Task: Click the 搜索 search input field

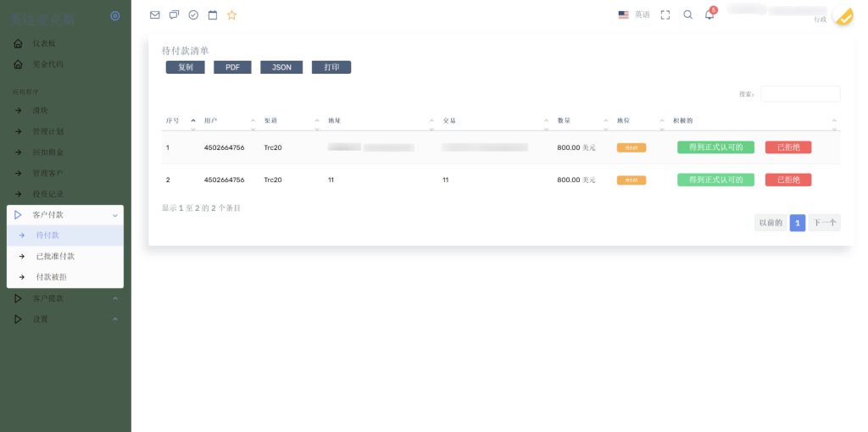Action: pos(799,94)
